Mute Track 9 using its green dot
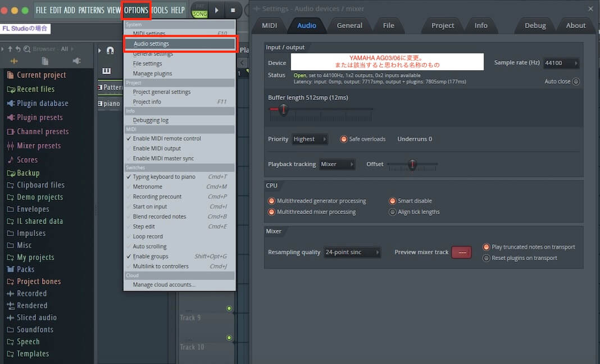The image size is (600, 364). (x=229, y=308)
